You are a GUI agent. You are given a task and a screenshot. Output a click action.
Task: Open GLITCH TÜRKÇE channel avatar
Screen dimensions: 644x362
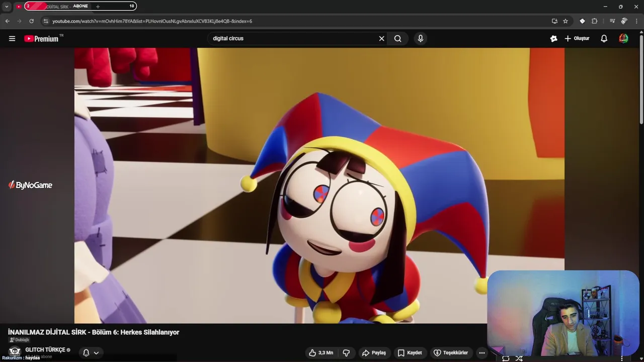click(15, 352)
